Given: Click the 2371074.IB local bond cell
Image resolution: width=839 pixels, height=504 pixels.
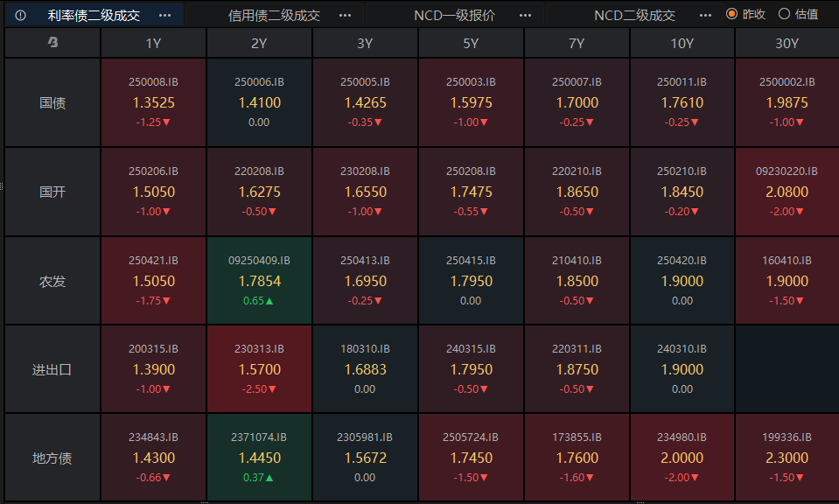Looking at the screenshot, I should [x=259, y=457].
